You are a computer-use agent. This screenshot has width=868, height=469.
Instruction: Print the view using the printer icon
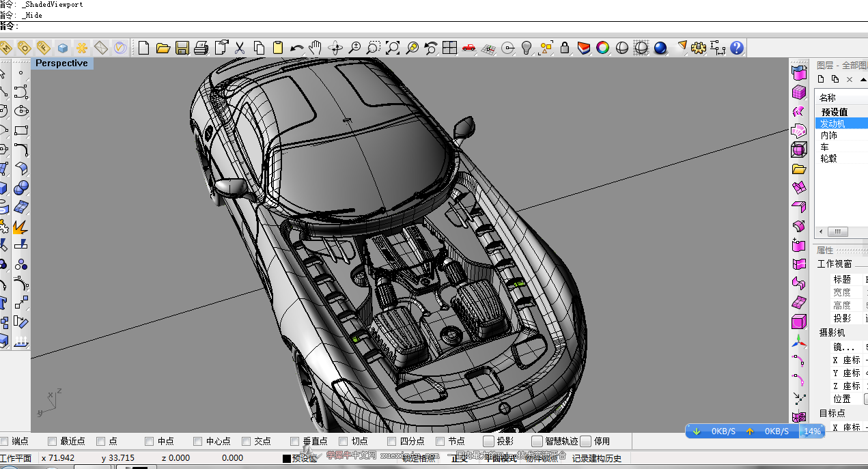click(201, 48)
